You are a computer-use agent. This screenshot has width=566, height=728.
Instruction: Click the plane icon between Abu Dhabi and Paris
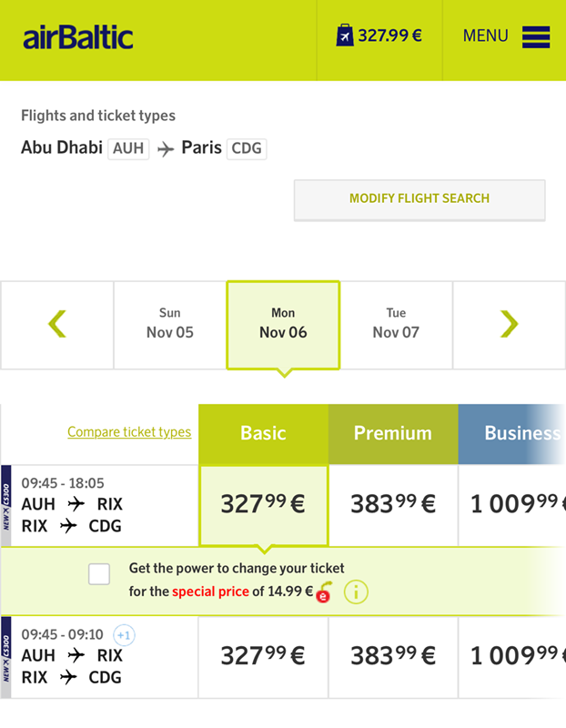(x=166, y=149)
